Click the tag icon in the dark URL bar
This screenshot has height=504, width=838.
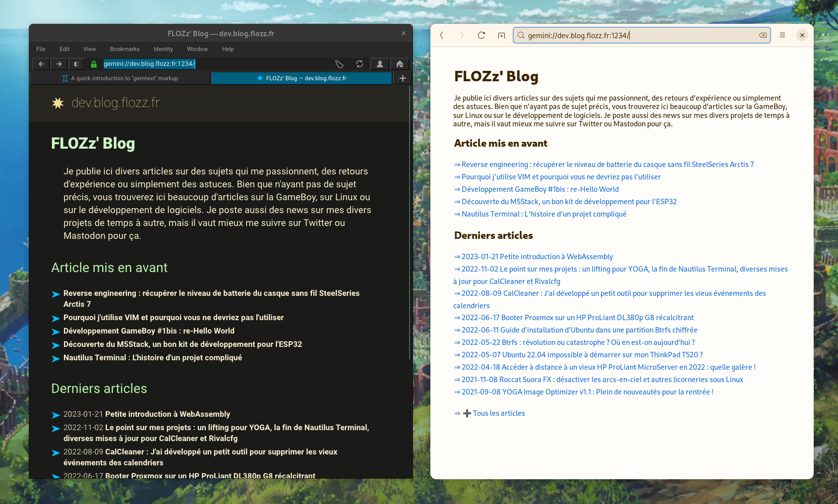click(339, 64)
